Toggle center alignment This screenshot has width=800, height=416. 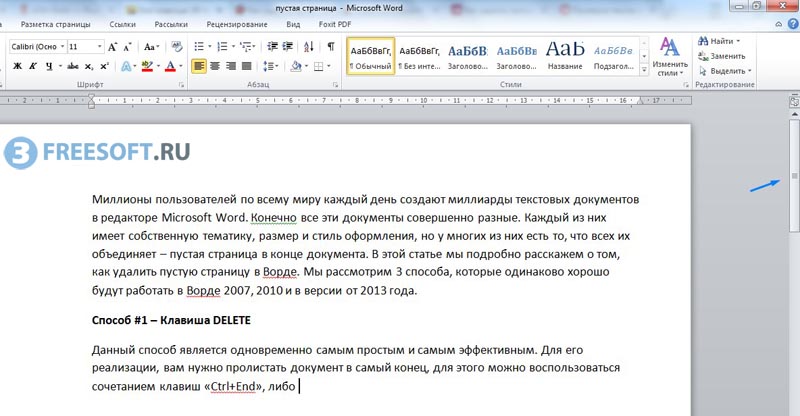pyautogui.click(x=215, y=66)
